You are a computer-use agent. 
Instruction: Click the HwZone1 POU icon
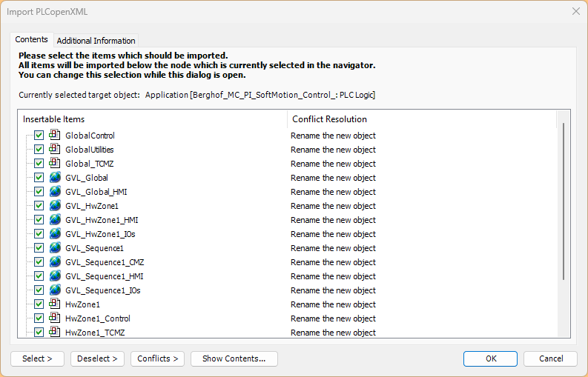click(x=55, y=304)
